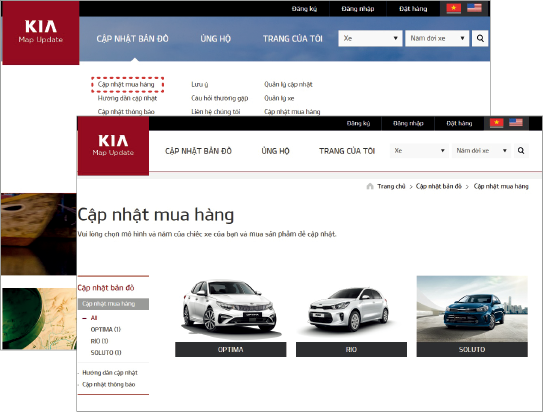Select US flag in front window header
This screenshot has width=543, height=412.
click(x=516, y=122)
